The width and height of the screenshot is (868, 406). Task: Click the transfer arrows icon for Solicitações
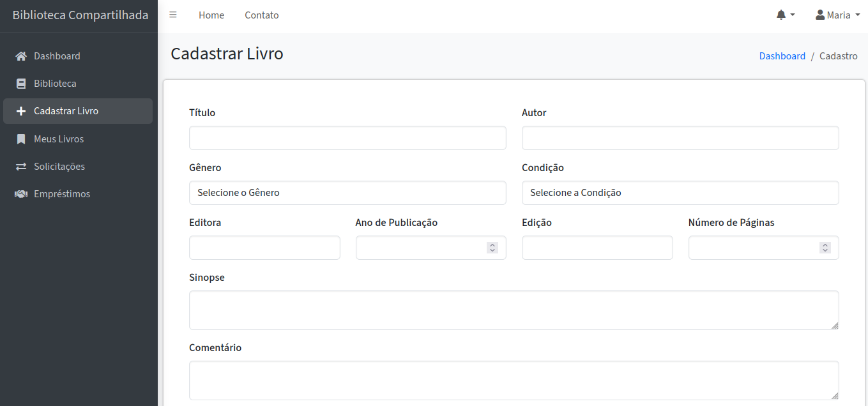click(21, 166)
